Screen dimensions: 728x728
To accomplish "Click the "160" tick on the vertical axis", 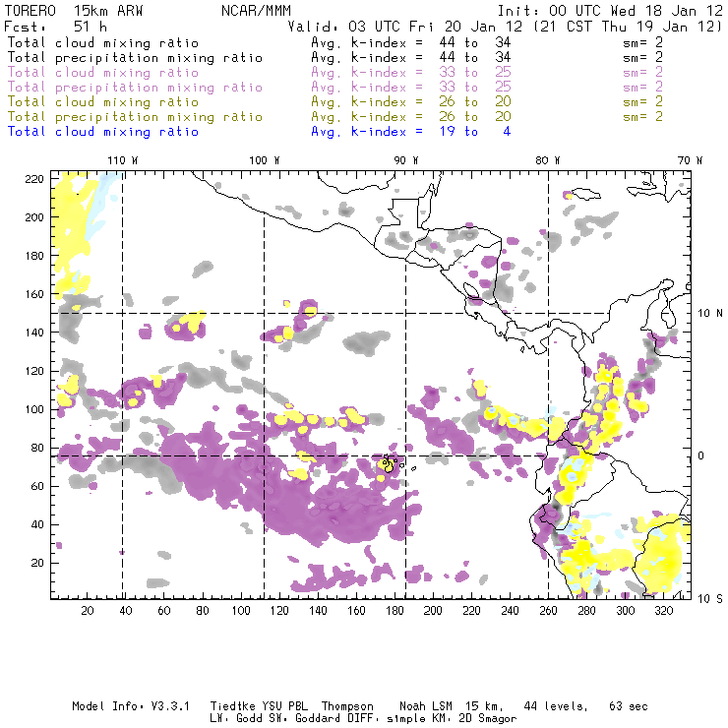I will point(34,294).
